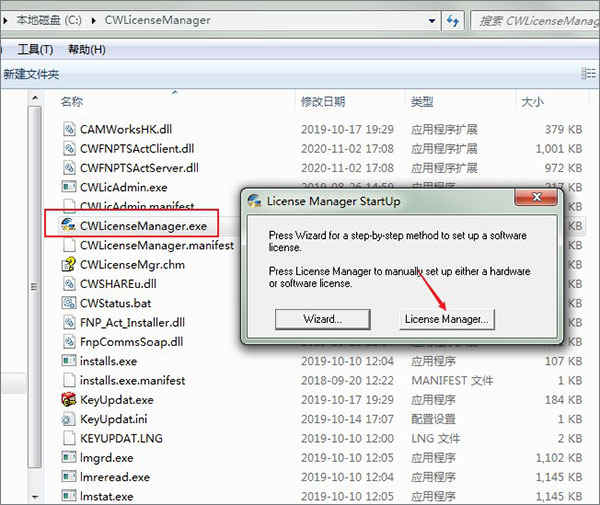This screenshot has width=600, height=505.
Task: Click the 2018-09-20 12:22 date cell
Action: pyautogui.click(x=347, y=381)
